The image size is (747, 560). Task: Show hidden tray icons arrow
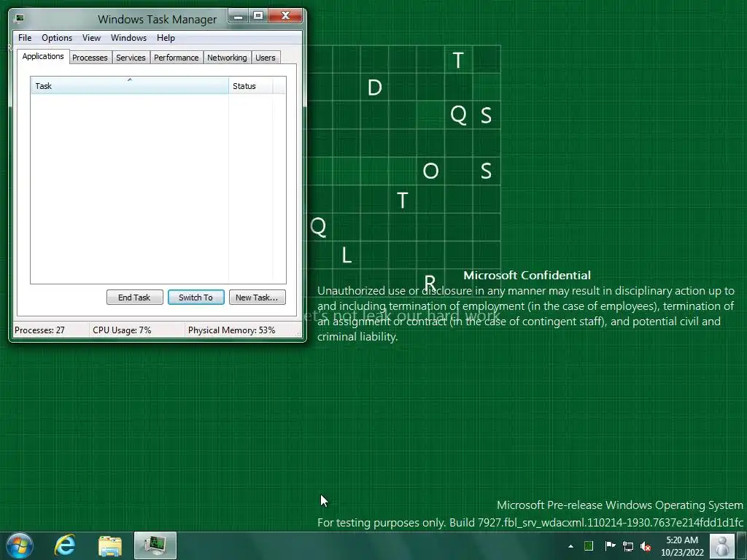[x=570, y=546]
